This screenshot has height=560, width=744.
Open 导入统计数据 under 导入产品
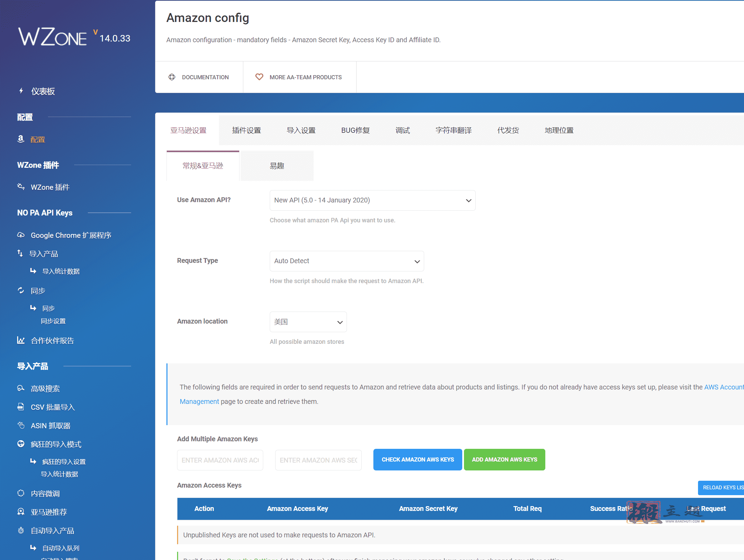61,271
